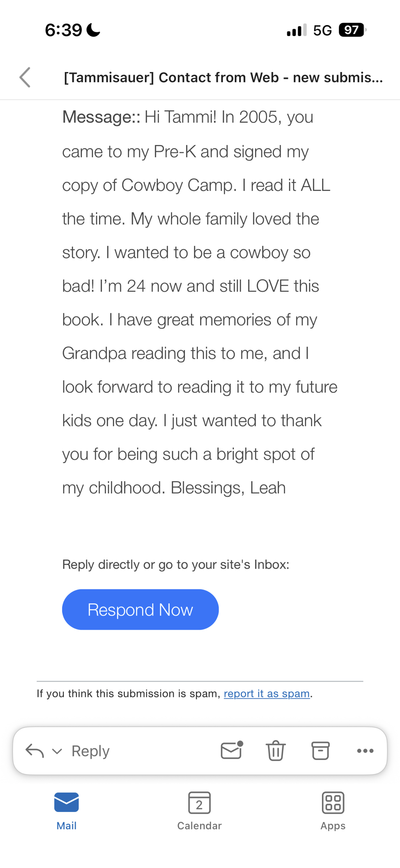Tap the Mail envelope icon in bottom bar
Screen dimensions: 400x868
click(x=66, y=802)
